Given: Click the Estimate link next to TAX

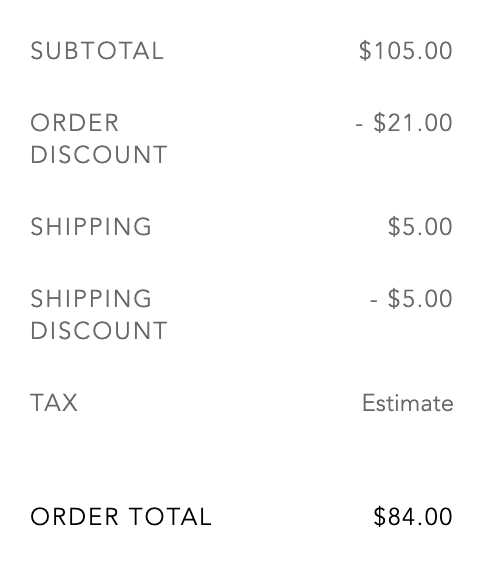Looking at the screenshot, I should tap(408, 403).
